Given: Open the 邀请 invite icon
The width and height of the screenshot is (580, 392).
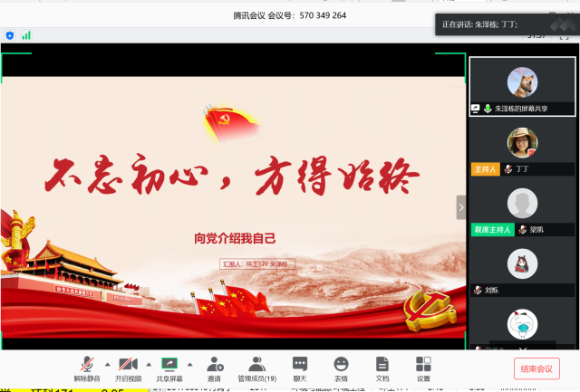Looking at the screenshot, I should tap(215, 368).
